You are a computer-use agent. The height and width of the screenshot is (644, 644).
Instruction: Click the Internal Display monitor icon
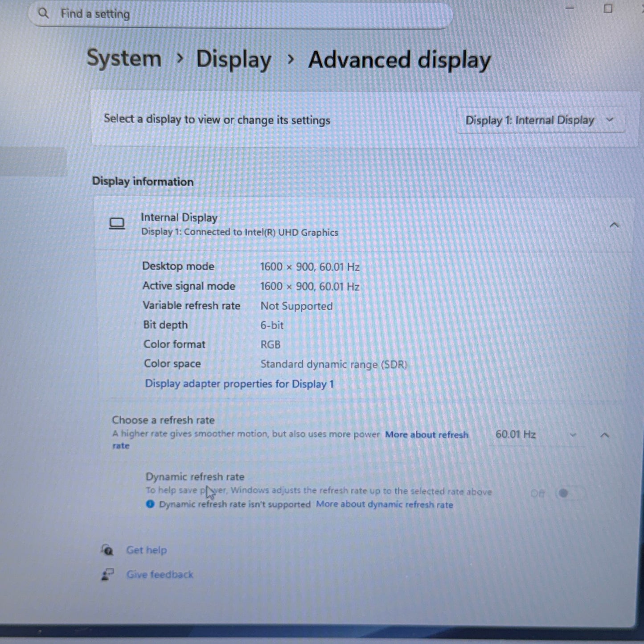116,224
